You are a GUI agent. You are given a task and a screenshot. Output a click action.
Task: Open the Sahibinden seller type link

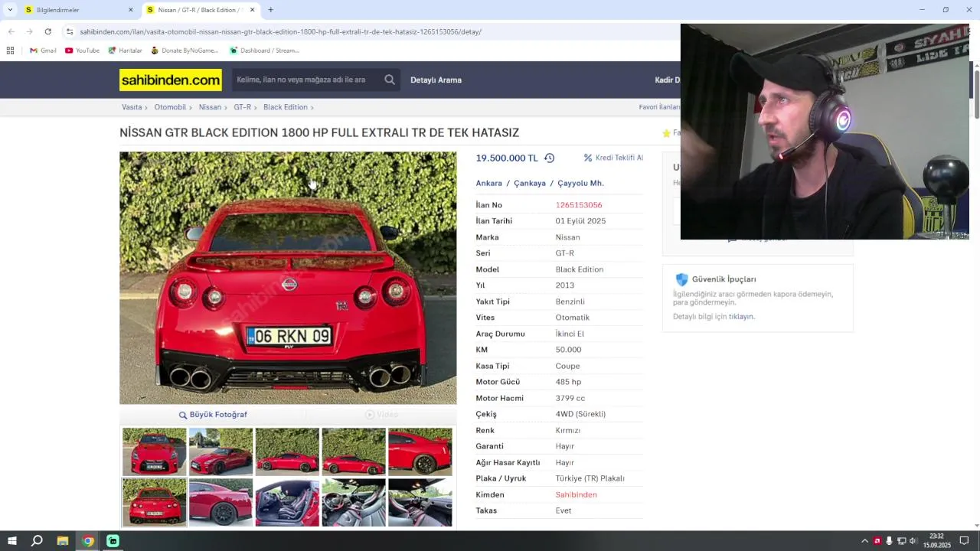pos(576,495)
